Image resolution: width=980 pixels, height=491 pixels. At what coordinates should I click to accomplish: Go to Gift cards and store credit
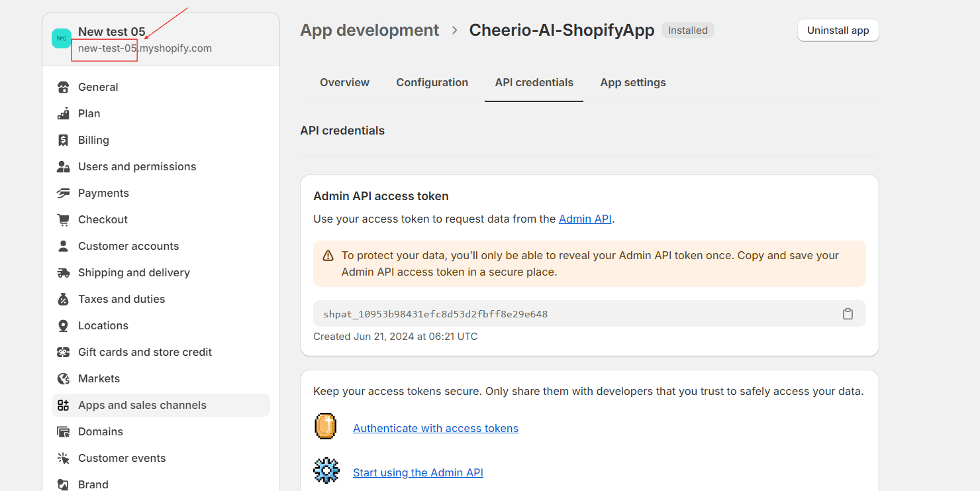pos(161,352)
